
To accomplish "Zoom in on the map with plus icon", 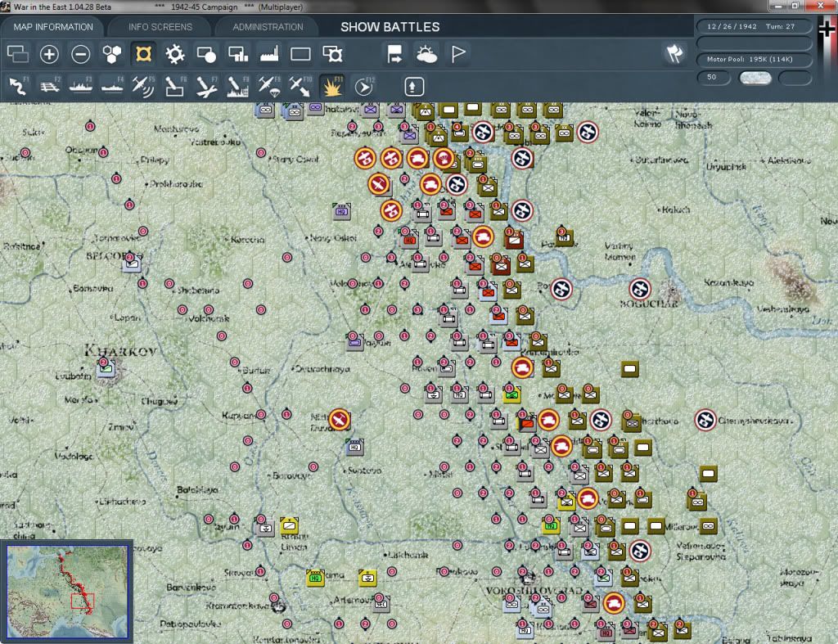I will coord(49,54).
